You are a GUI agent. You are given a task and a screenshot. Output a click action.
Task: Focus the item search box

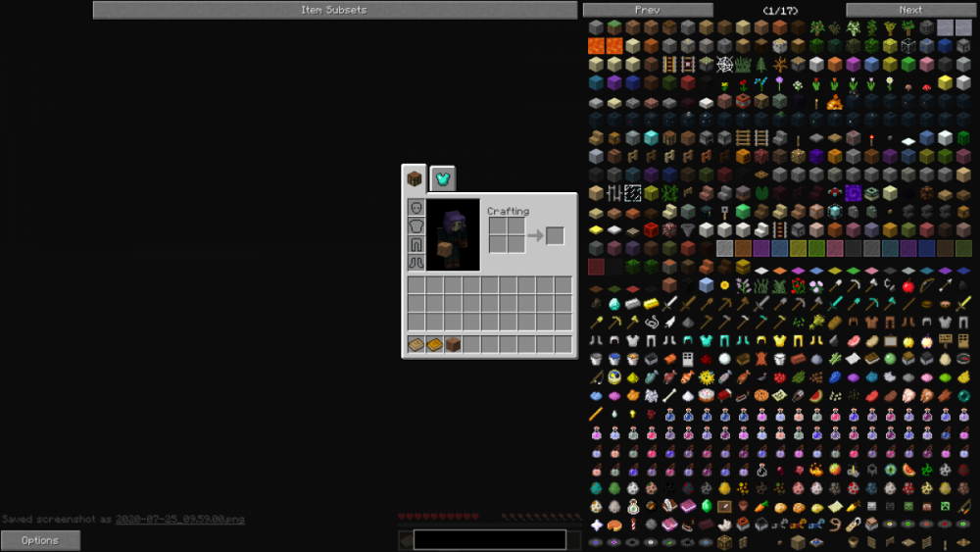click(489, 540)
